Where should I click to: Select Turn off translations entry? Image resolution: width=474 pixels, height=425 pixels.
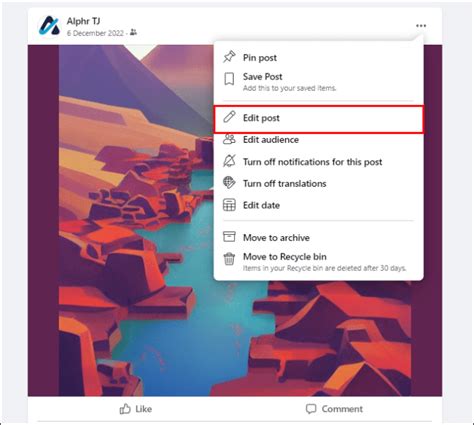click(x=318, y=183)
